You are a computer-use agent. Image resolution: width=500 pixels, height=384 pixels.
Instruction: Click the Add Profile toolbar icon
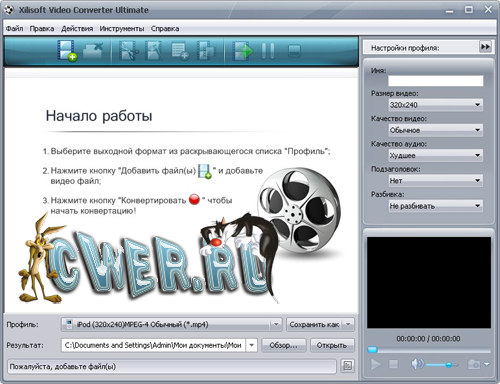(180, 51)
